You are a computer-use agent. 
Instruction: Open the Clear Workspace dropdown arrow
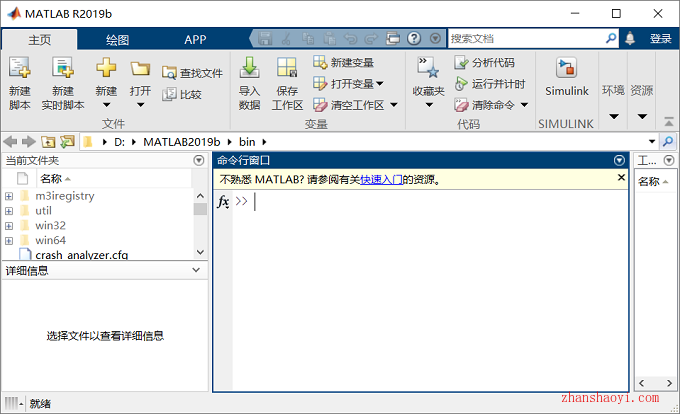tap(393, 105)
